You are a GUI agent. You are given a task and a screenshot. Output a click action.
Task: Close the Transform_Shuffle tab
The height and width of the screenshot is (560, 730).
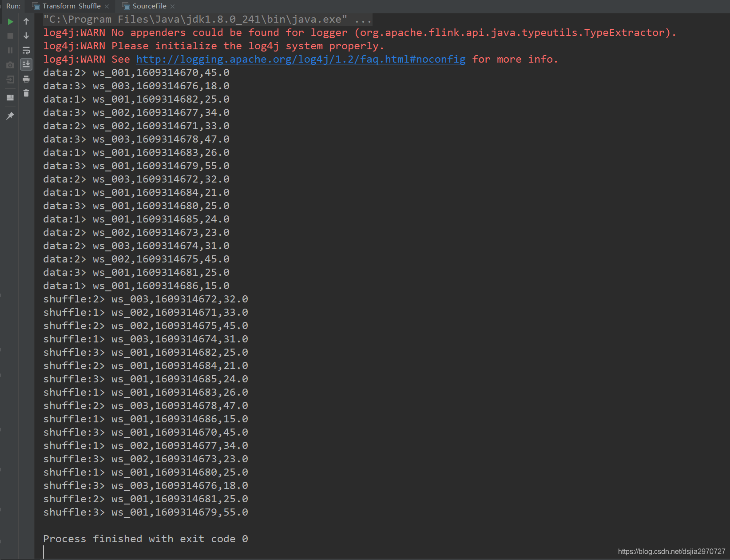(107, 6)
